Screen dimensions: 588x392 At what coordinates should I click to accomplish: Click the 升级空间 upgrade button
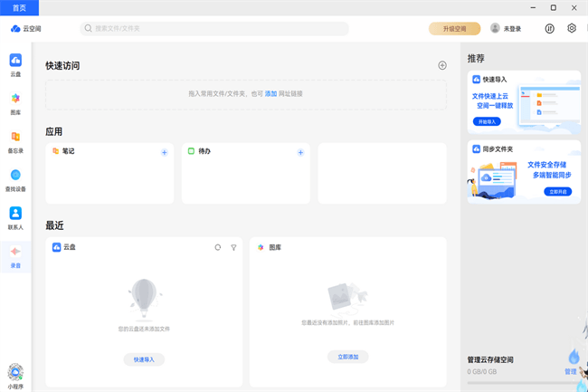tap(454, 28)
